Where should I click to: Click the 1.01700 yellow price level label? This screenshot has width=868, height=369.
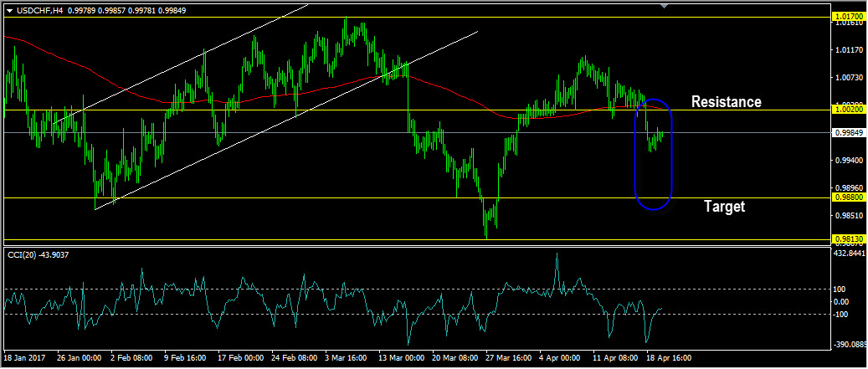tap(849, 17)
